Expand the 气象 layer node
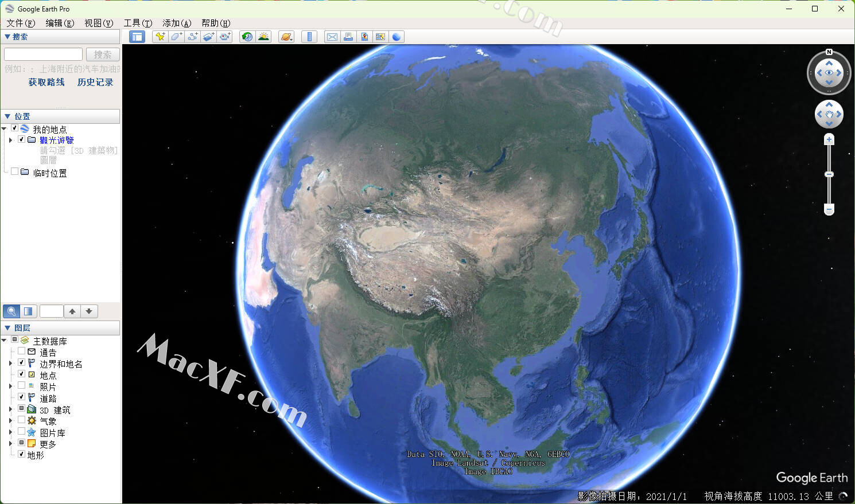 tap(10, 420)
